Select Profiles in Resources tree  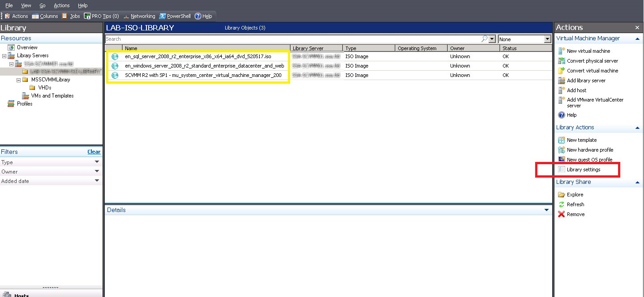[x=25, y=104]
